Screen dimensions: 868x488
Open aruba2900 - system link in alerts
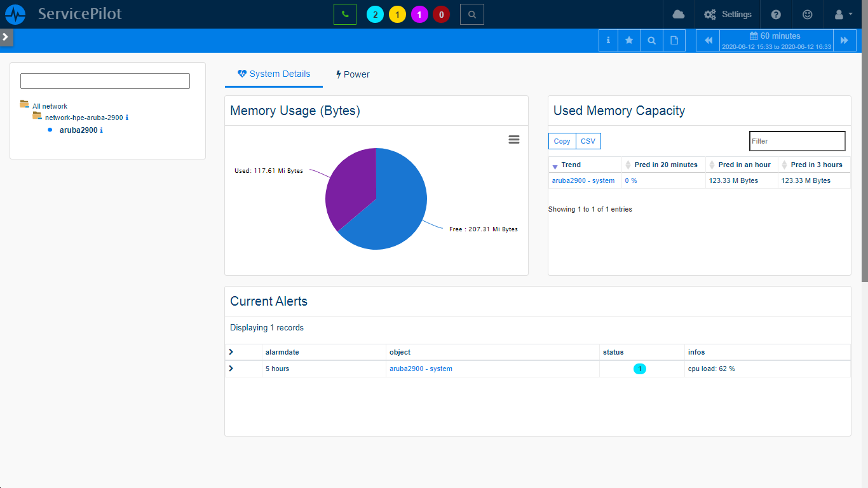(x=421, y=369)
